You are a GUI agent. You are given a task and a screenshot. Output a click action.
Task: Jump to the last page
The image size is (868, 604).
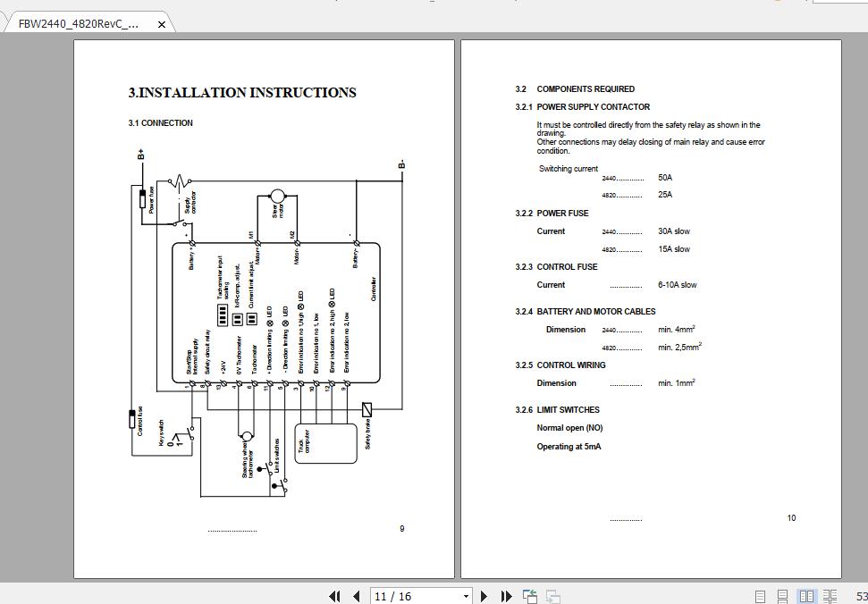click(x=505, y=596)
